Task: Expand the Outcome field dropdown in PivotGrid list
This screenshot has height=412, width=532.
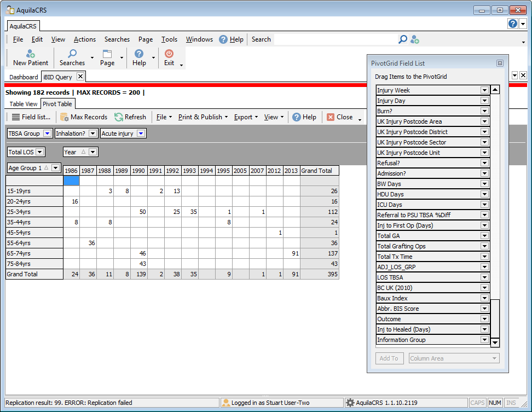Action: point(485,318)
